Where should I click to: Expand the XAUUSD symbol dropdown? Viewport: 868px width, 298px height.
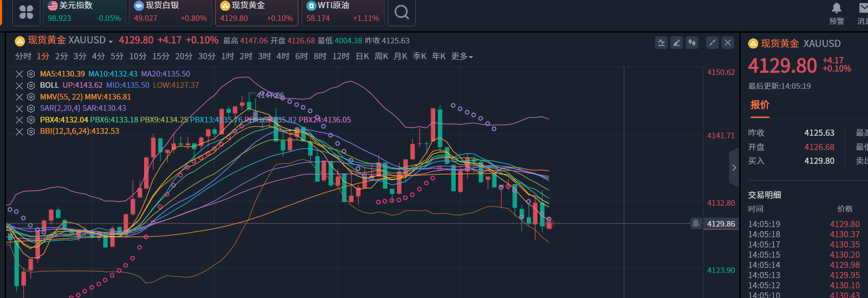pos(110,41)
